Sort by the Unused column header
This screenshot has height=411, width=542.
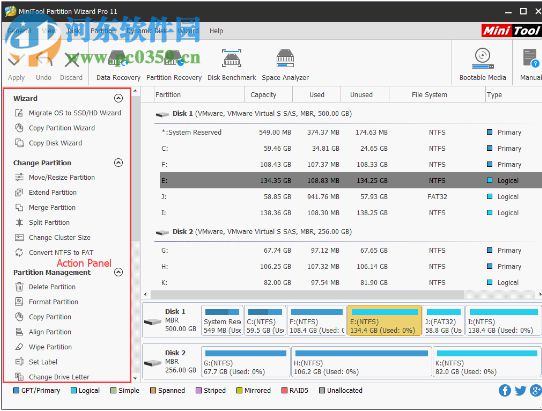365,95
